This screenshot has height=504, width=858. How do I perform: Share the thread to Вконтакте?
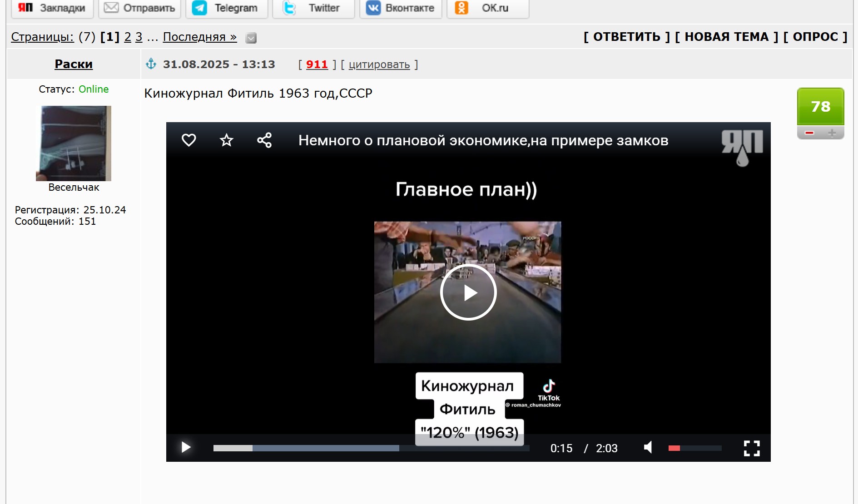[401, 8]
